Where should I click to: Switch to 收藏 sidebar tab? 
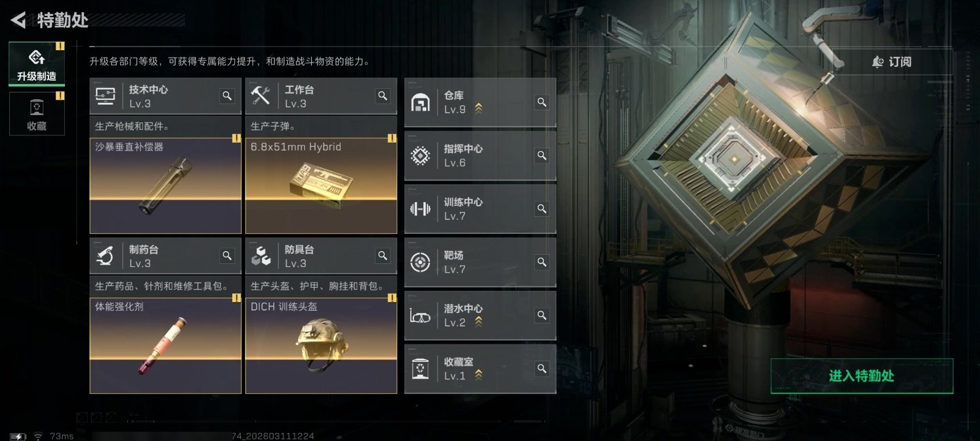coord(37,114)
